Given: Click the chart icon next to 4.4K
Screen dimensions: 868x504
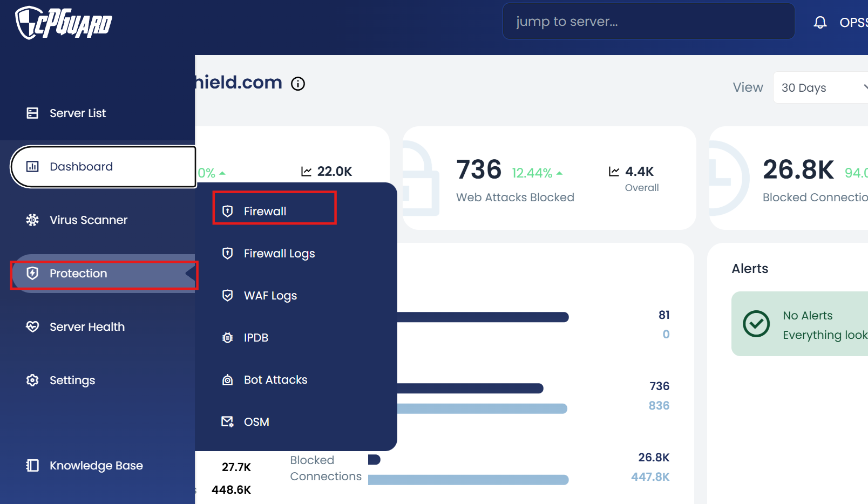Looking at the screenshot, I should (x=614, y=171).
